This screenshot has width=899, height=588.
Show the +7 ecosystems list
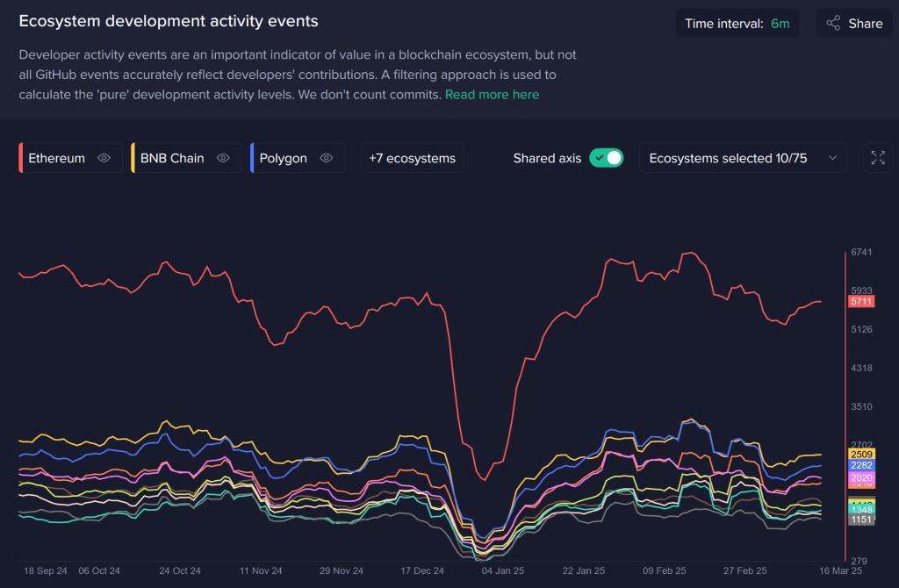(412, 158)
